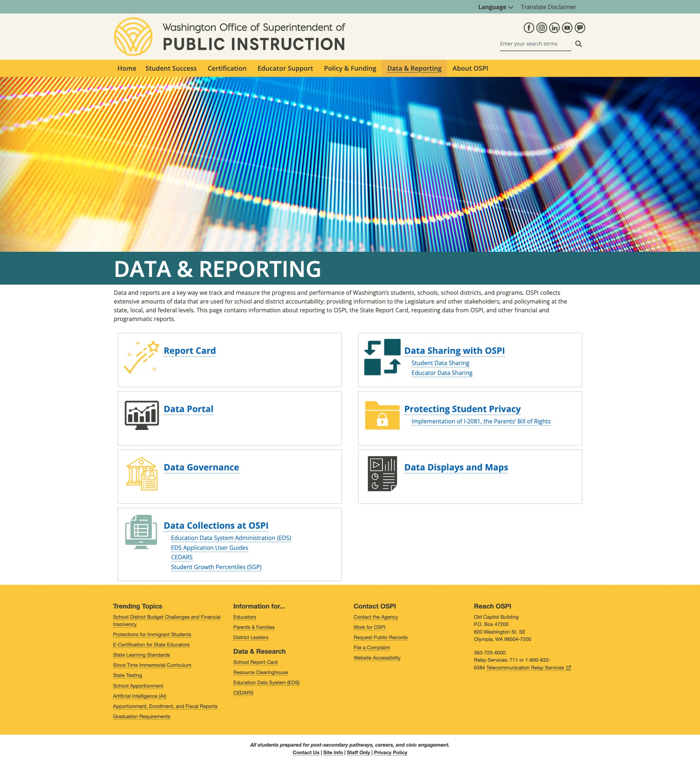Open the Policy & Funding menu
The image size is (700, 763).
350,68
